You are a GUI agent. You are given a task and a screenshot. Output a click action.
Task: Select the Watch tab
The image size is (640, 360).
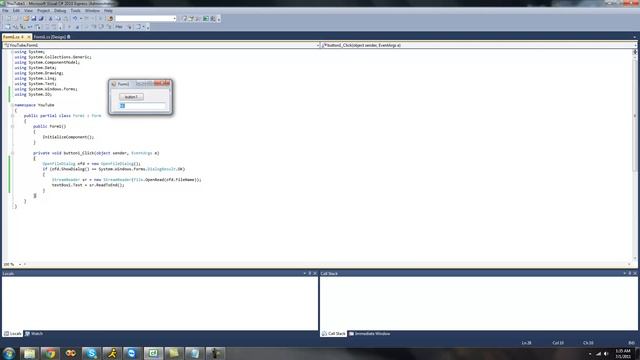34,333
